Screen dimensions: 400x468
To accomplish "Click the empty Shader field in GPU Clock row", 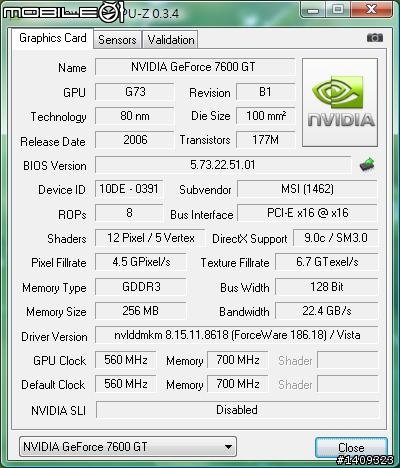I will point(348,360).
